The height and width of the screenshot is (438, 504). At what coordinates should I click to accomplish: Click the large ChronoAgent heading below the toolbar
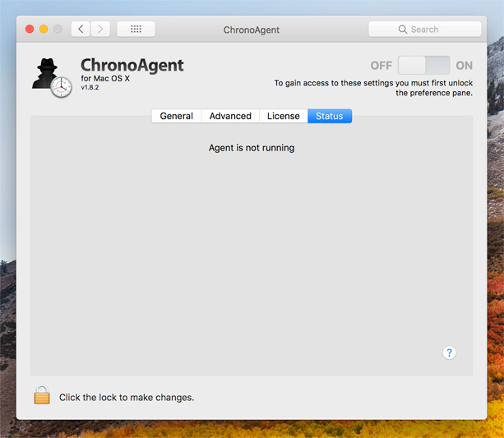coord(132,65)
